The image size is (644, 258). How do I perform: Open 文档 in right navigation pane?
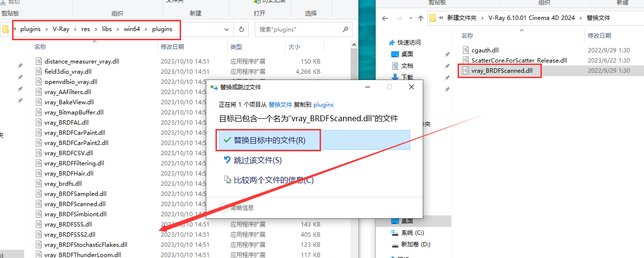[x=407, y=66]
